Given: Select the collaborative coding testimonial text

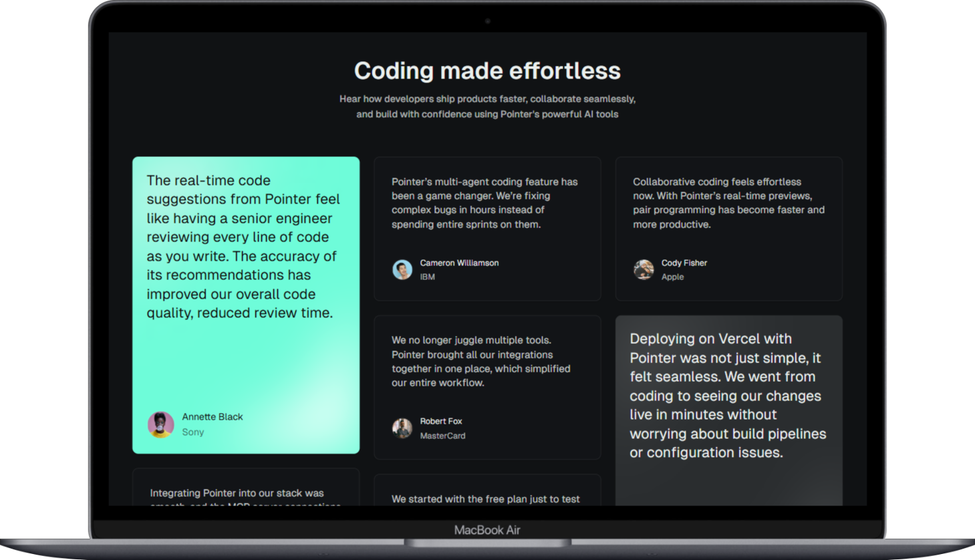Looking at the screenshot, I should point(728,203).
